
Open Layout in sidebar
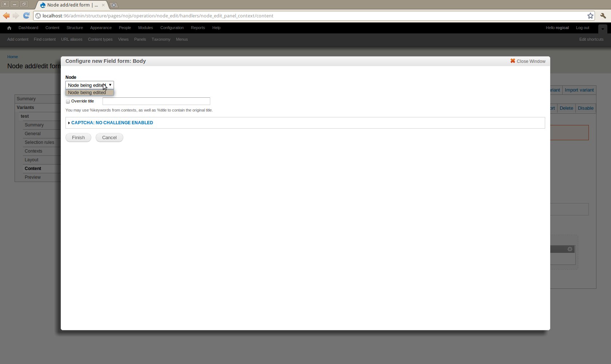32,160
